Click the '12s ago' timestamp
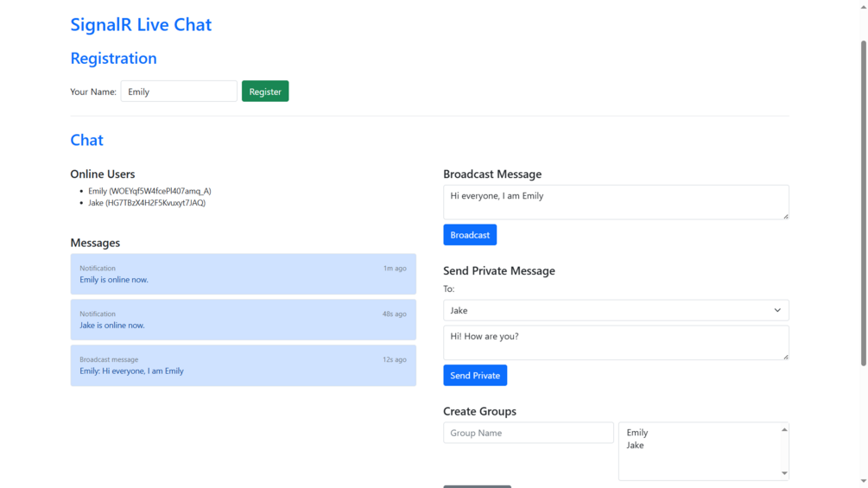This screenshot has width=868, height=488. [x=395, y=359]
